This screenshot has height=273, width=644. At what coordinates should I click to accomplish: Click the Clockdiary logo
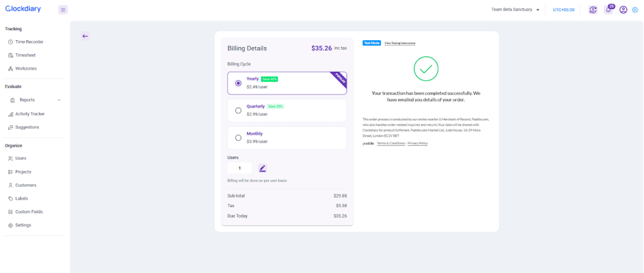point(23,9)
